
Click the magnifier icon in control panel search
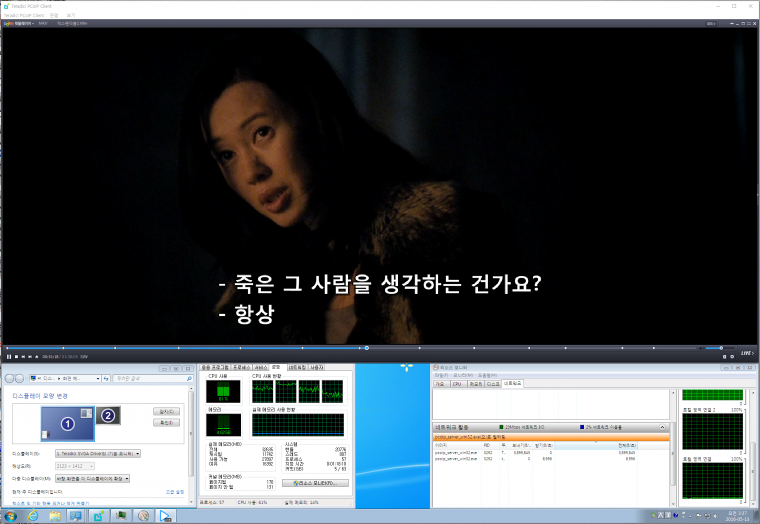click(x=189, y=379)
